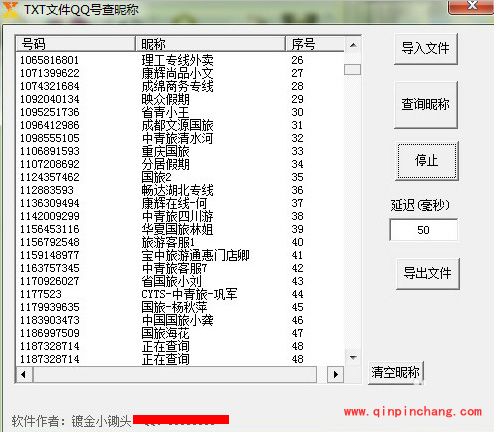Click nickname 国旅-杨秋萍
This screenshot has height=433, width=497.
[x=174, y=307]
